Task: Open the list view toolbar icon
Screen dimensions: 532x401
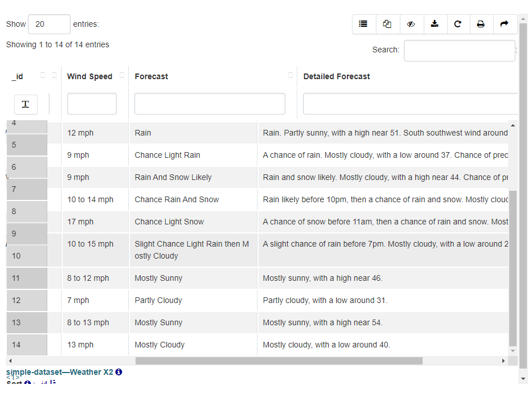Action: coord(364,24)
